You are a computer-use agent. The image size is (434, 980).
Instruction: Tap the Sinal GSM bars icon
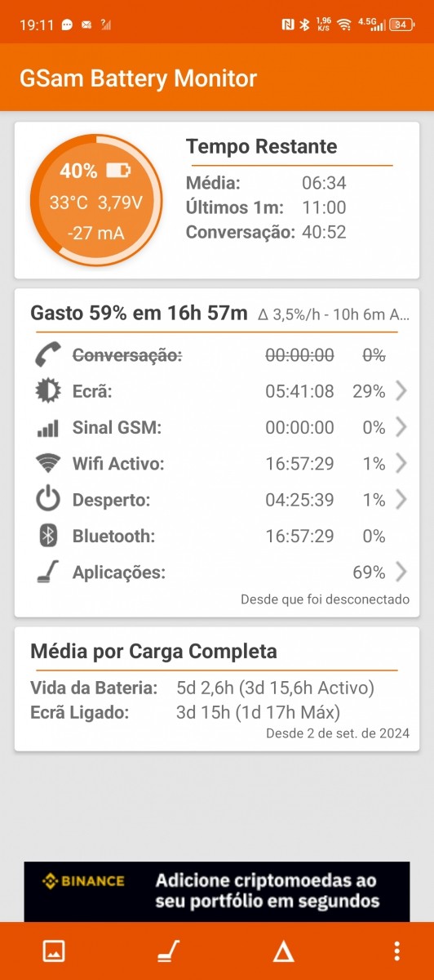tap(48, 428)
